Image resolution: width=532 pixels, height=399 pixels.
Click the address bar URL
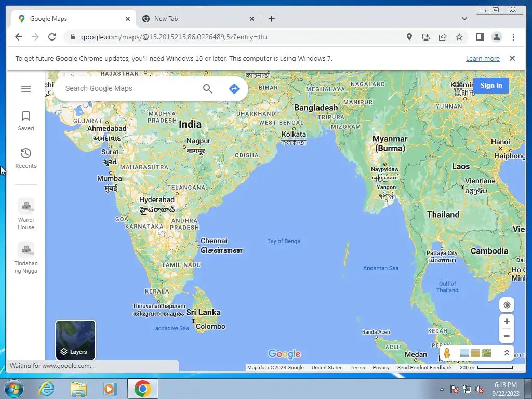(174, 37)
